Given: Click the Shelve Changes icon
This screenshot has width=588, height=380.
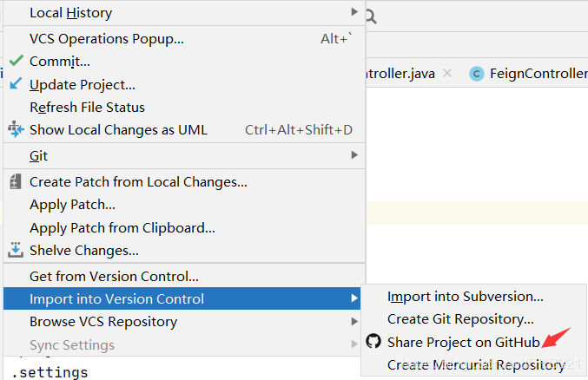Looking at the screenshot, I should [x=16, y=251].
